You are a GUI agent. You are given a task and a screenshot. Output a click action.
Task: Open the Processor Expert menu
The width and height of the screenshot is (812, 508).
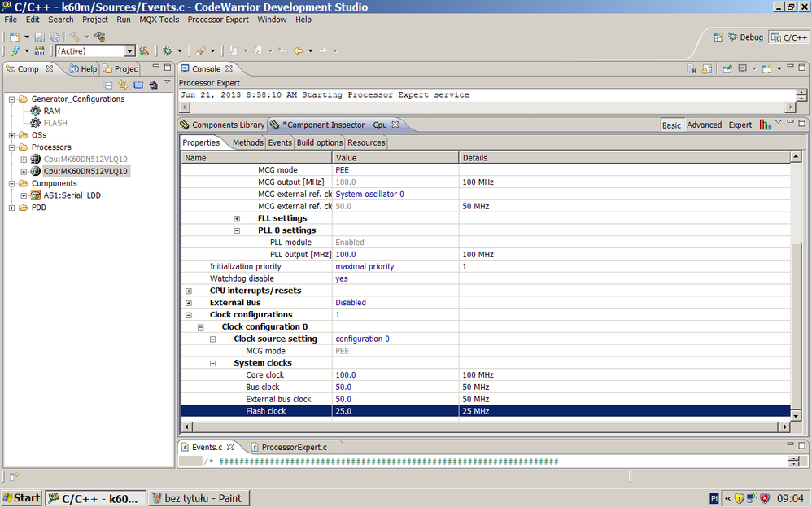point(218,20)
